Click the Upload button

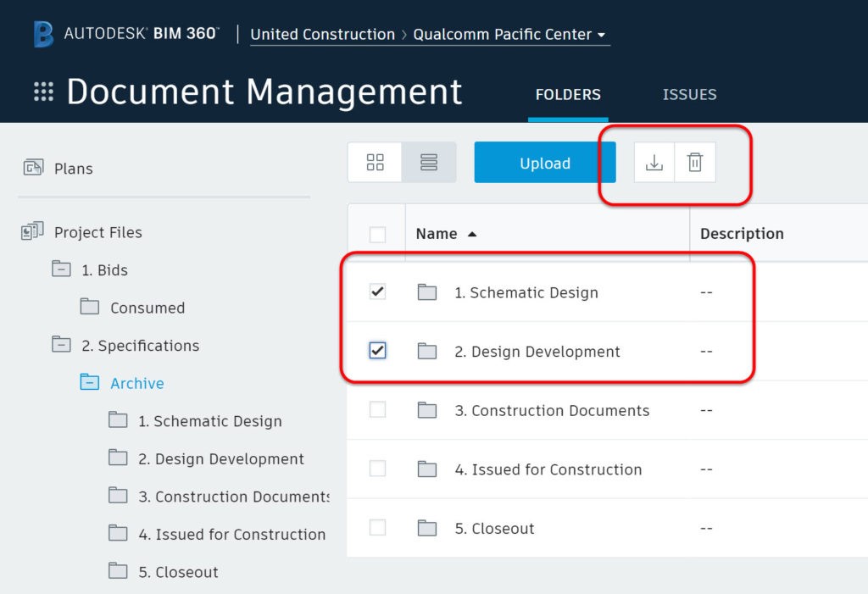[545, 162]
